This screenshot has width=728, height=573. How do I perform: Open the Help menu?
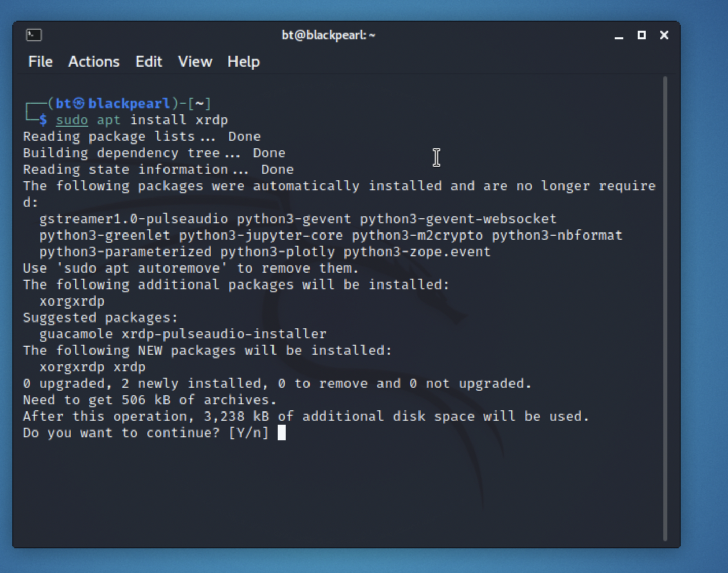click(243, 62)
